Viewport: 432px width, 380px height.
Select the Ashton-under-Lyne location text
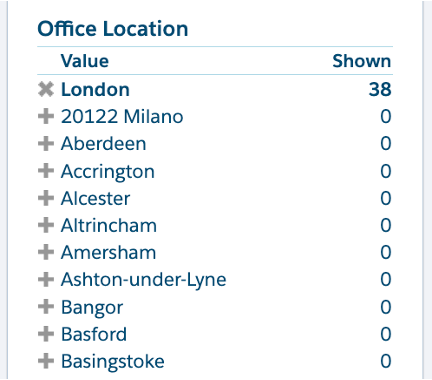coord(144,280)
